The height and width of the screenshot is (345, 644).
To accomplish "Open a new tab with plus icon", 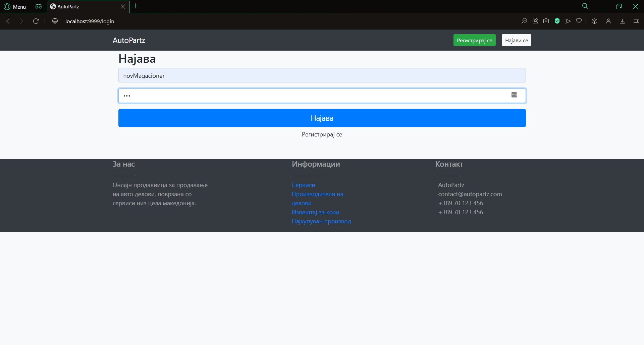I will (136, 6).
